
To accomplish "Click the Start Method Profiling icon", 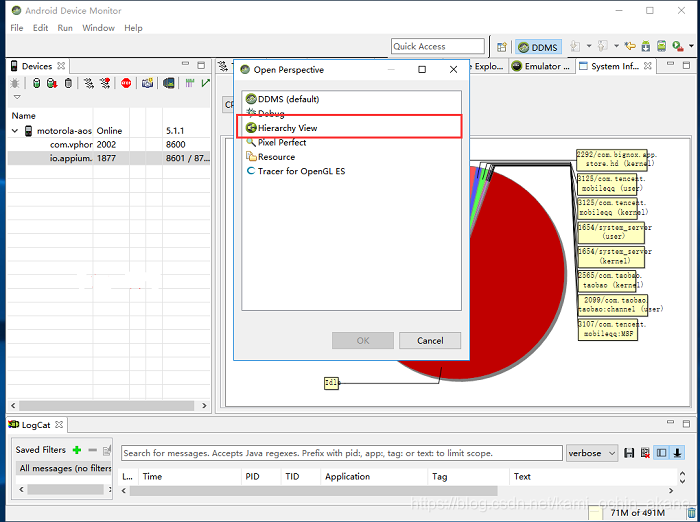I will 105,83.
